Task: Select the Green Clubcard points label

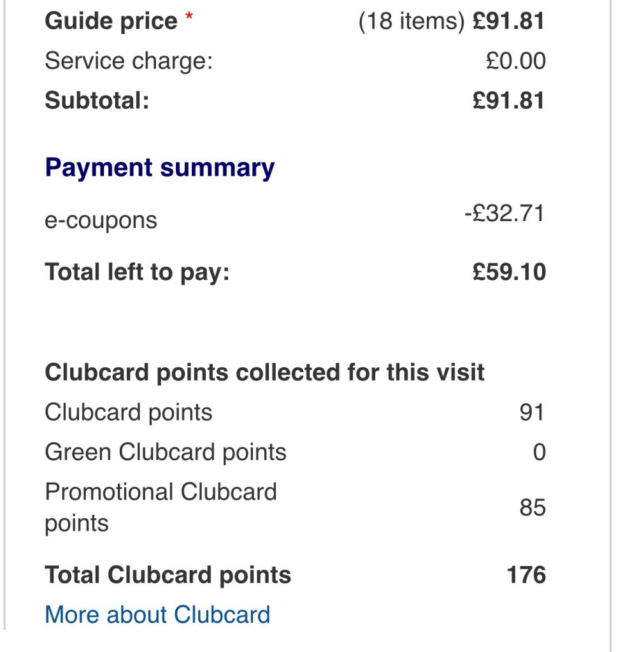Action: pyautogui.click(x=166, y=453)
